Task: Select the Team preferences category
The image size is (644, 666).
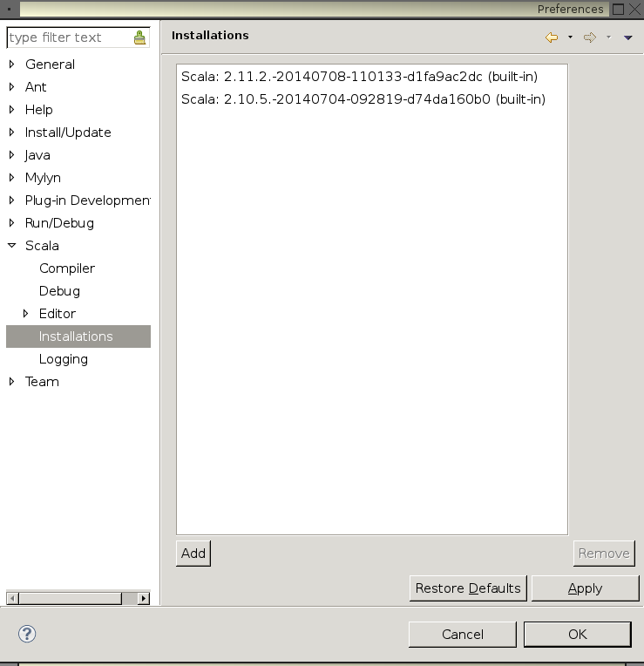Action: click(42, 382)
